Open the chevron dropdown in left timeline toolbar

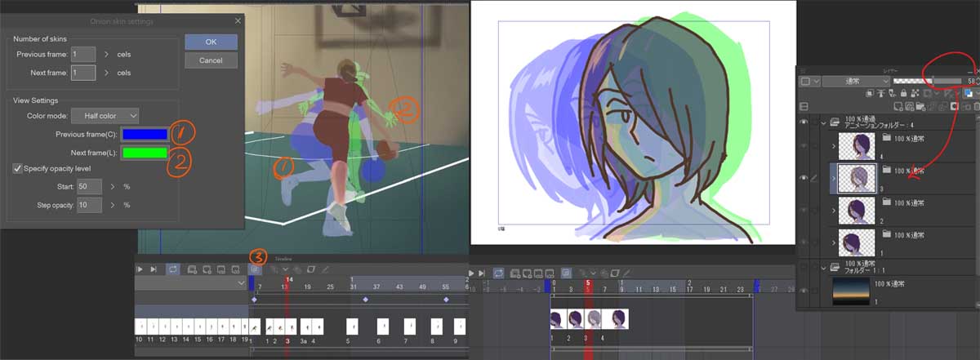tap(285, 269)
